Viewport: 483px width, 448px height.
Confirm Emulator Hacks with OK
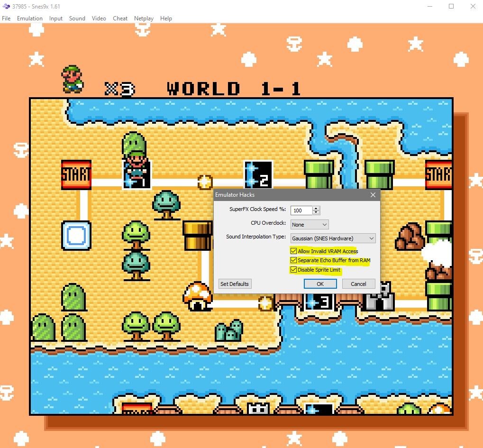pyautogui.click(x=320, y=284)
